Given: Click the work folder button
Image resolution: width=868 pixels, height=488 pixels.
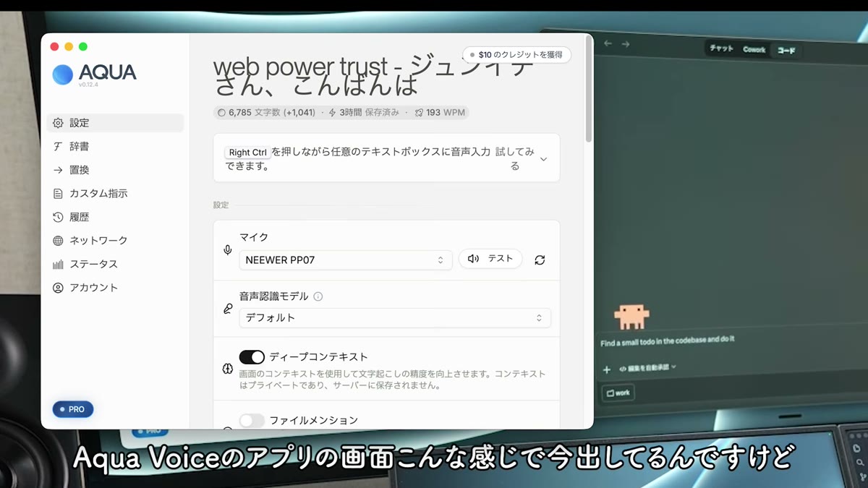Looking at the screenshot, I should pos(618,393).
